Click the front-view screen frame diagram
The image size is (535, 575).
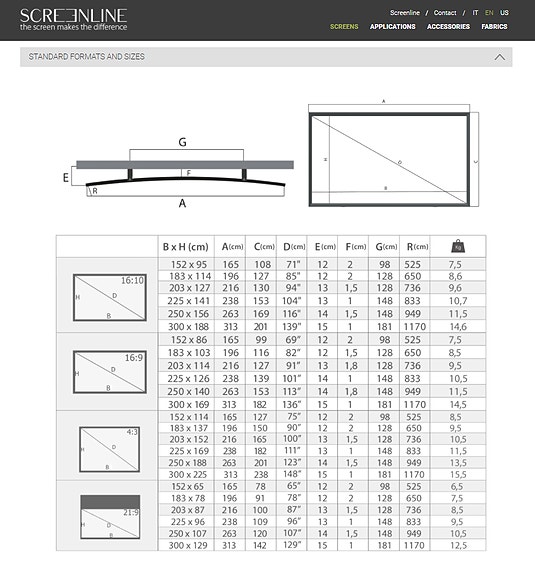click(x=393, y=154)
